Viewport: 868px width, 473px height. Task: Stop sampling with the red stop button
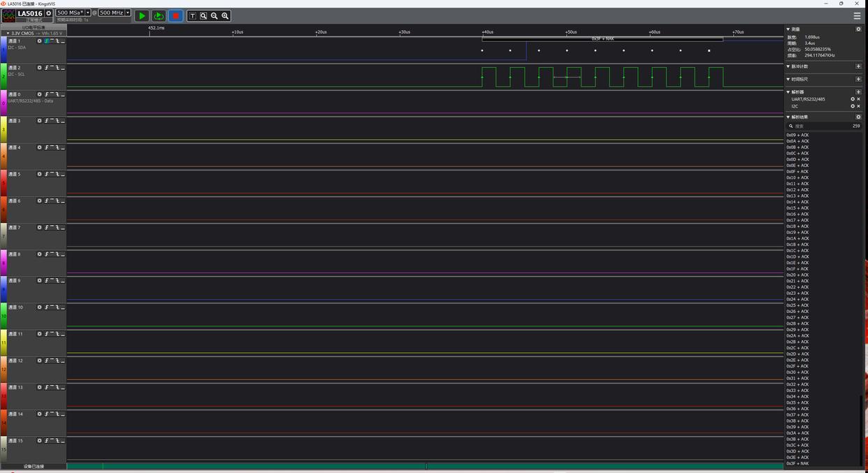[175, 15]
